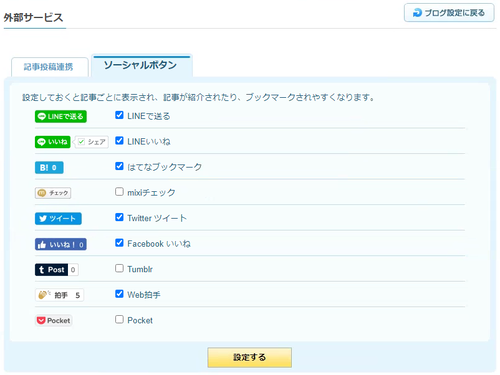Click the mixiチェック label text
Screen dimensions: 500x375
[x=151, y=192]
